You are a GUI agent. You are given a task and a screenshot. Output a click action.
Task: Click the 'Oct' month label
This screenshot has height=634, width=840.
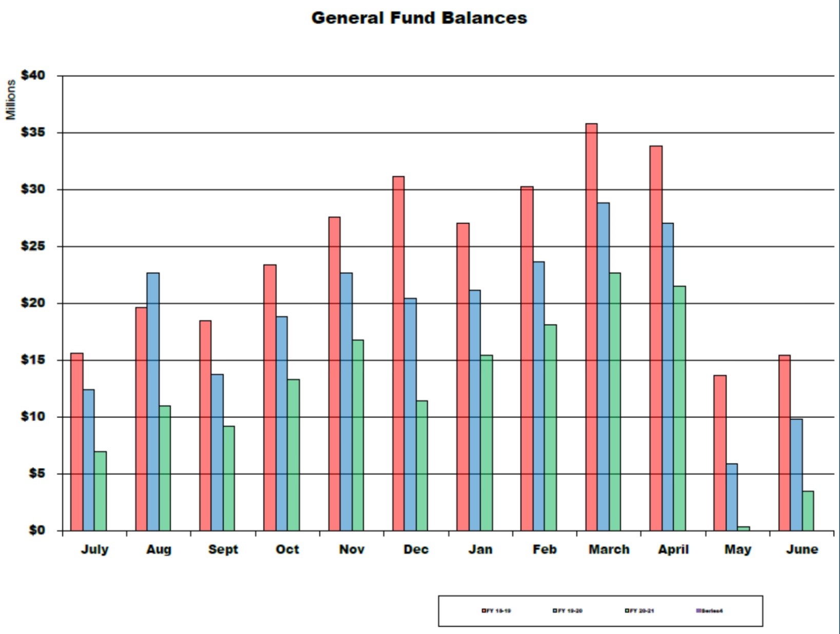point(287,549)
